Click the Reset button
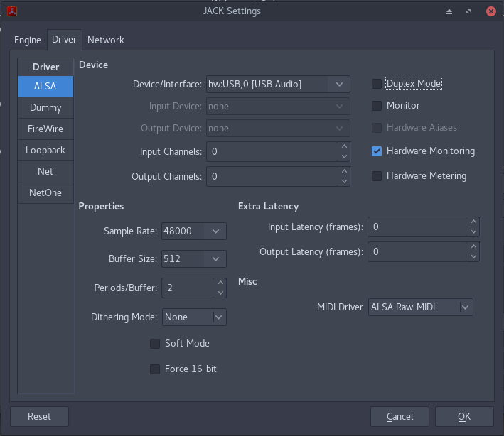This screenshot has width=504, height=436. point(39,416)
